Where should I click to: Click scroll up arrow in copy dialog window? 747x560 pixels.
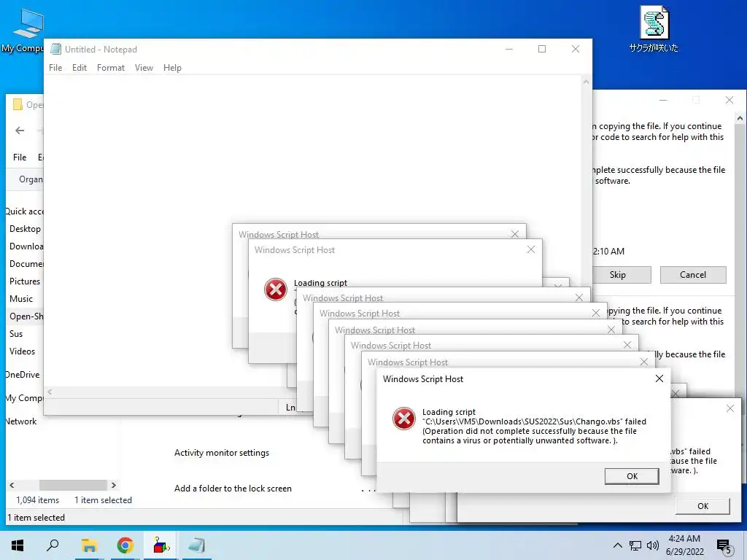740,117
